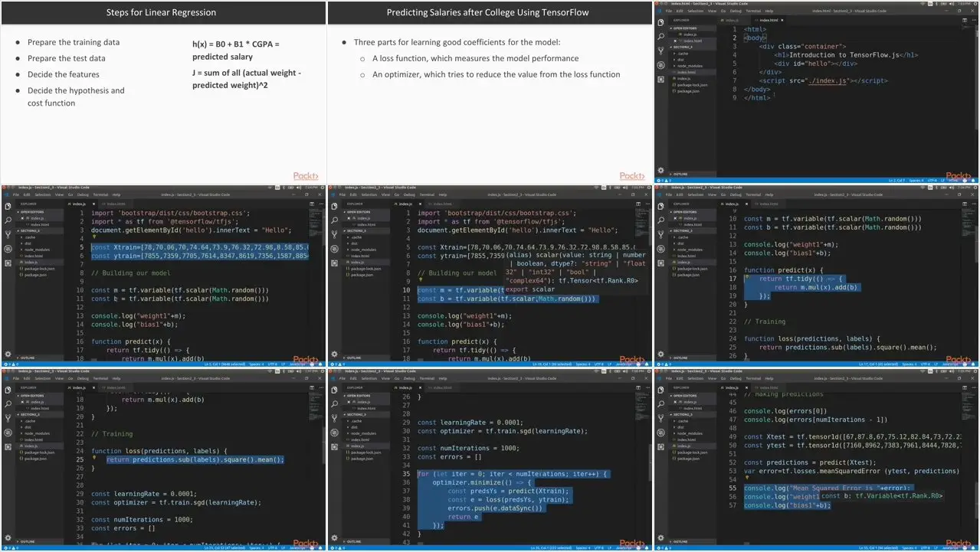
Task: Open Search icon in the Xtrain-highlighted frame
Action: tap(8, 220)
